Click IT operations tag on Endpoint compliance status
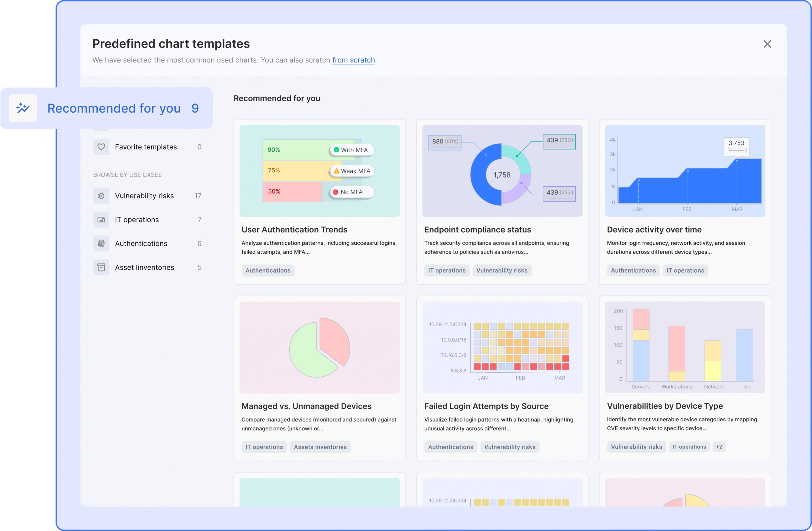Screen dimensions: 812x531 click(x=447, y=270)
